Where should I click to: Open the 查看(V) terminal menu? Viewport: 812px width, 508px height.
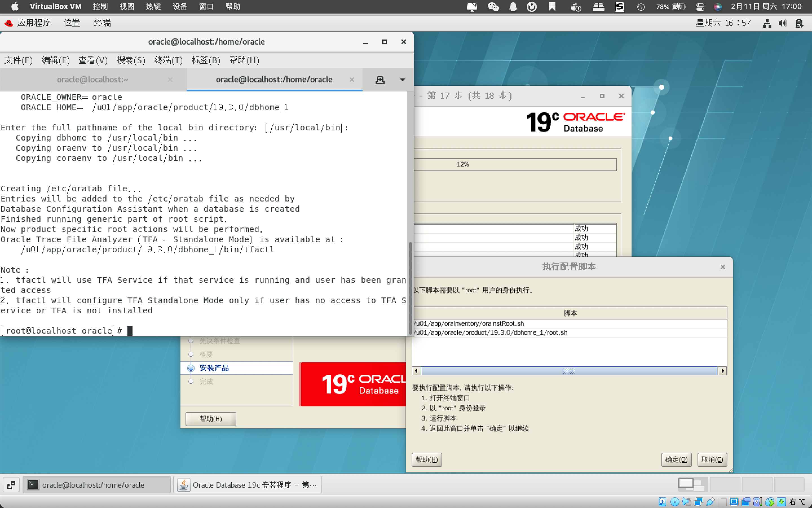[x=93, y=60]
